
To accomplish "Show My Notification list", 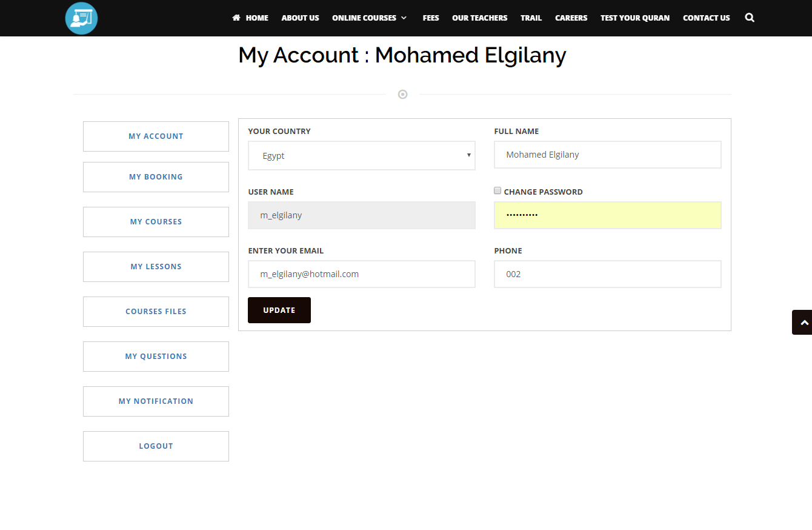I will 156,401.
